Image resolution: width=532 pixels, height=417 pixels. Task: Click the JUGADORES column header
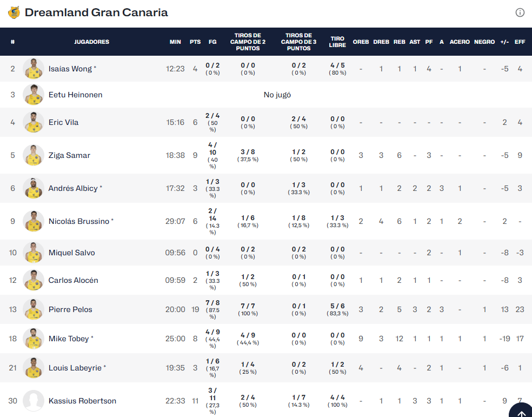[x=91, y=42]
